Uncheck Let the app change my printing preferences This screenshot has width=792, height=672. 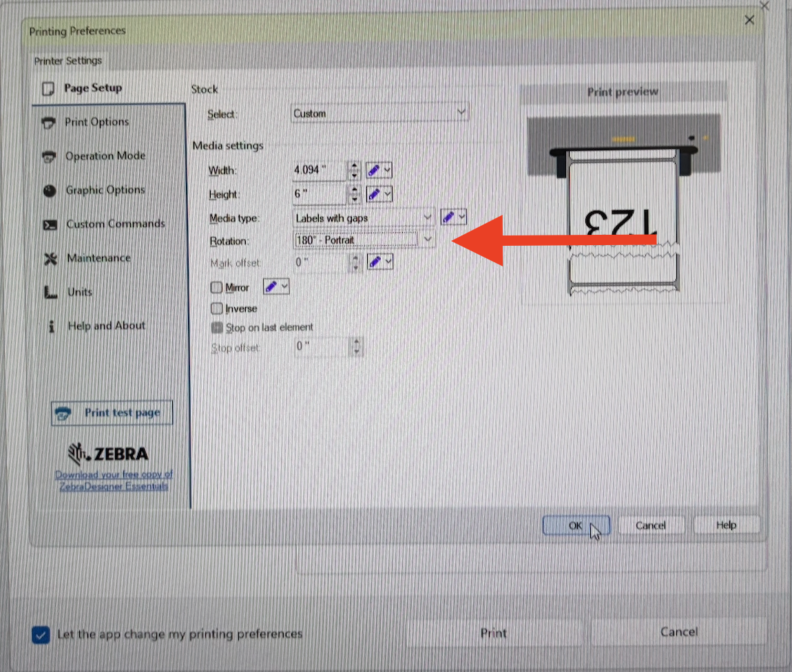[x=41, y=635]
